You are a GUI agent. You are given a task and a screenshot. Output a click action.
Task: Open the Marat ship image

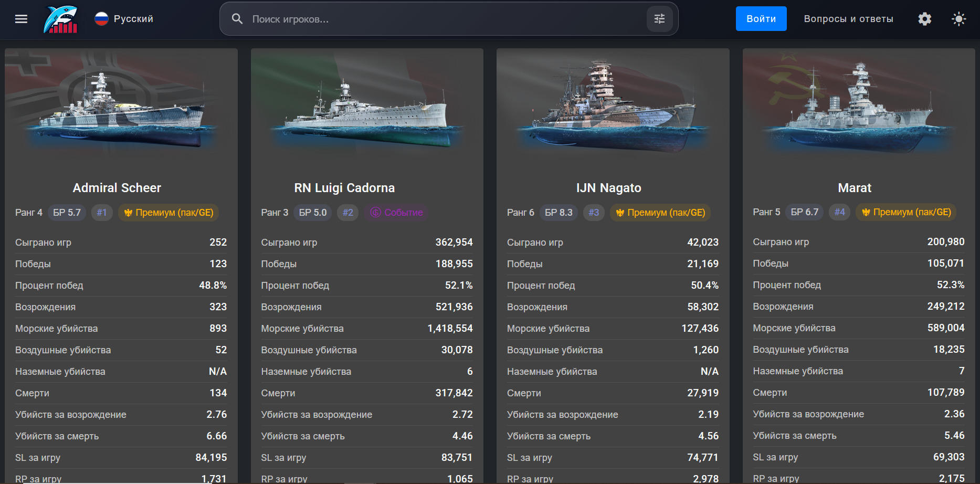(x=859, y=110)
